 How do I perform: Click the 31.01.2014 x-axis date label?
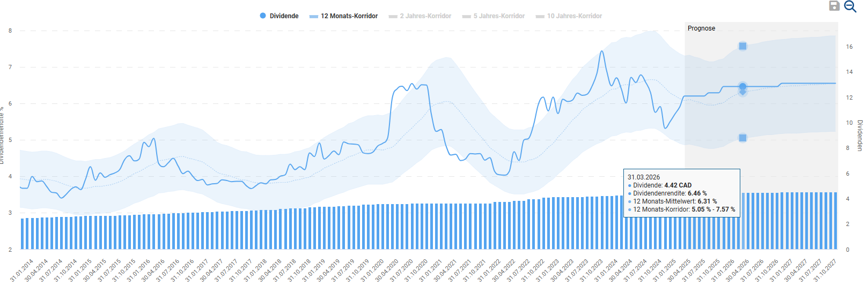(22, 271)
